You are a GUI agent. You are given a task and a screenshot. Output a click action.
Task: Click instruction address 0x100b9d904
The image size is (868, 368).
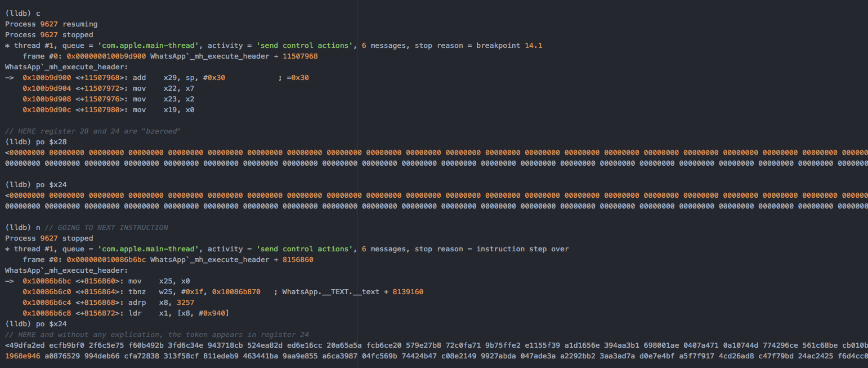click(x=47, y=88)
